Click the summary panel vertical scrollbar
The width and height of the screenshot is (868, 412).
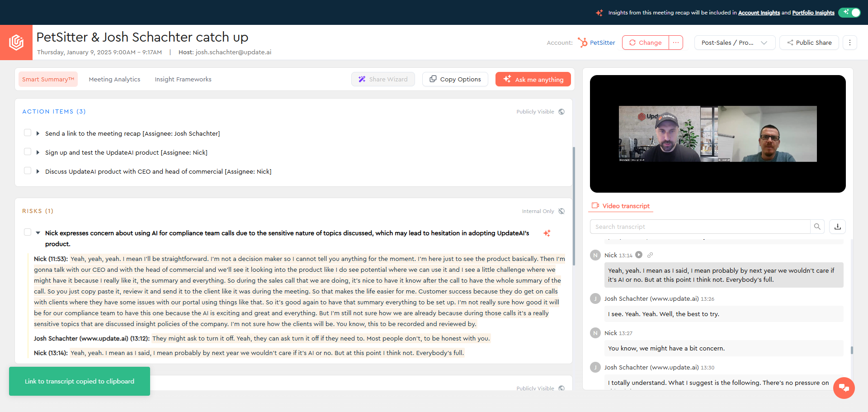pyautogui.click(x=574, y=206)
